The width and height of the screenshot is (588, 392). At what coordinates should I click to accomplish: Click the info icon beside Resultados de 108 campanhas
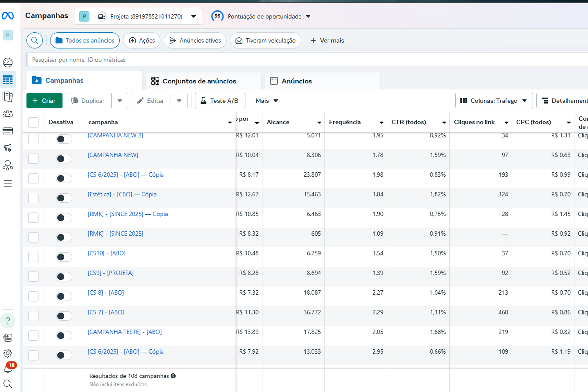[173, 376]
